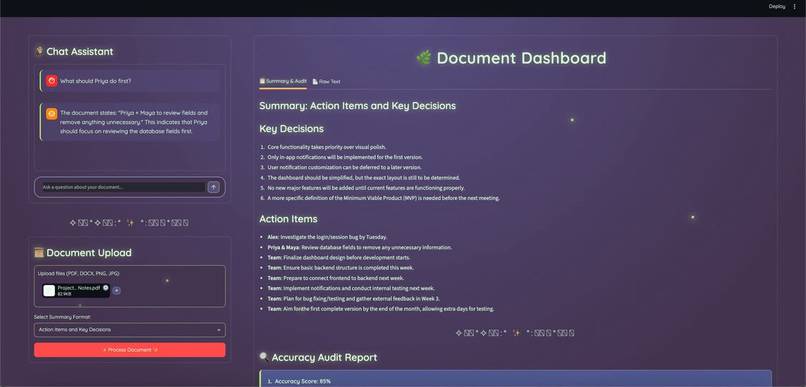Click the orange assistant avatar in chat
The width and height of the screenshot is (806, 387).
click(x=51, y=114)
